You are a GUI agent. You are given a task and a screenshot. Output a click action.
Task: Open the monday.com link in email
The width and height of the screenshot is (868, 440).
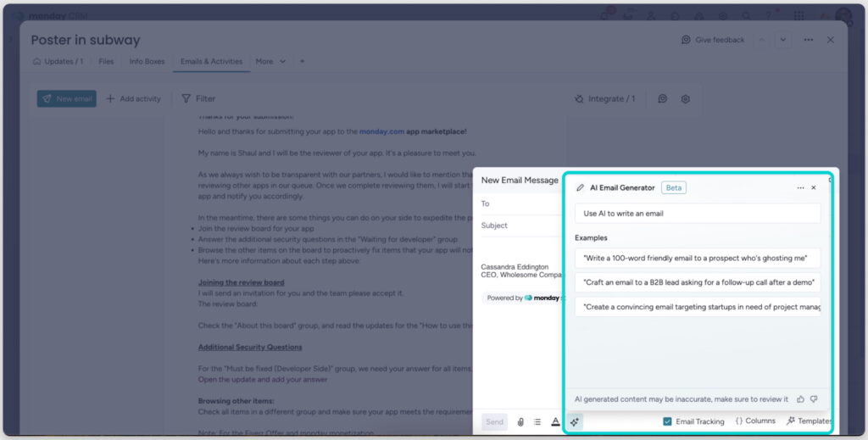382,131
